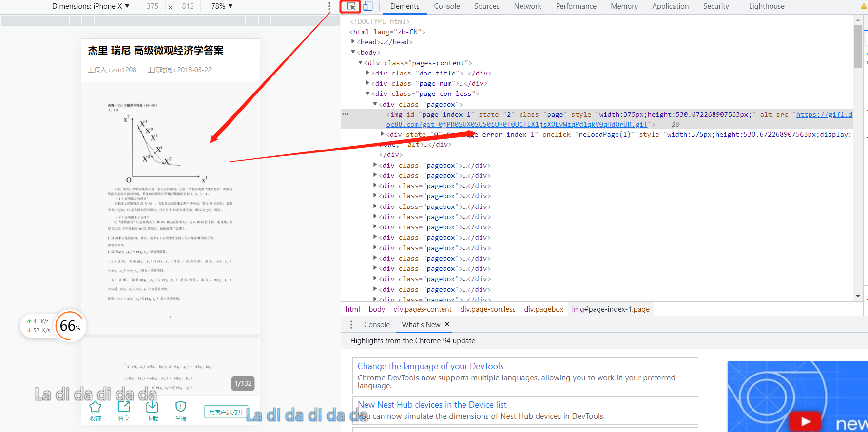The width and height of the screenshot is (868, 432).
Task: Switch to the Network tab
Action: click(x=527, y=6)
